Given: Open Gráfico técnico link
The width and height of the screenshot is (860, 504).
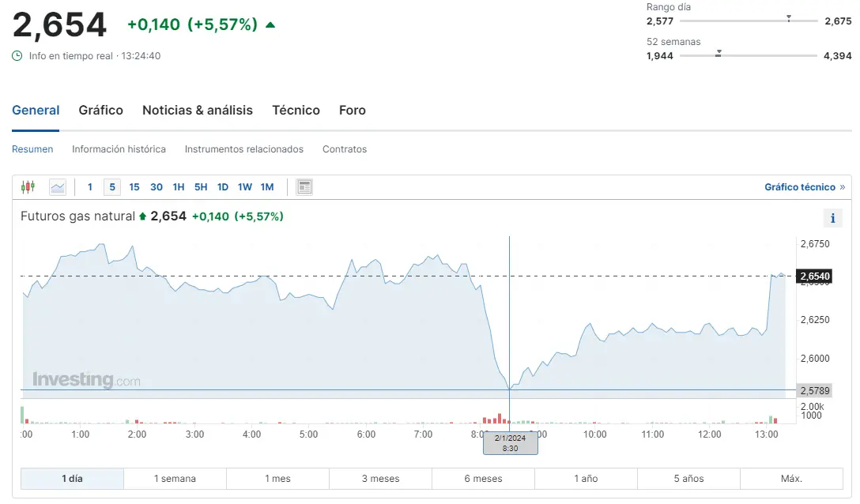Looking at the screenshot, I should [x=804, y=187].
